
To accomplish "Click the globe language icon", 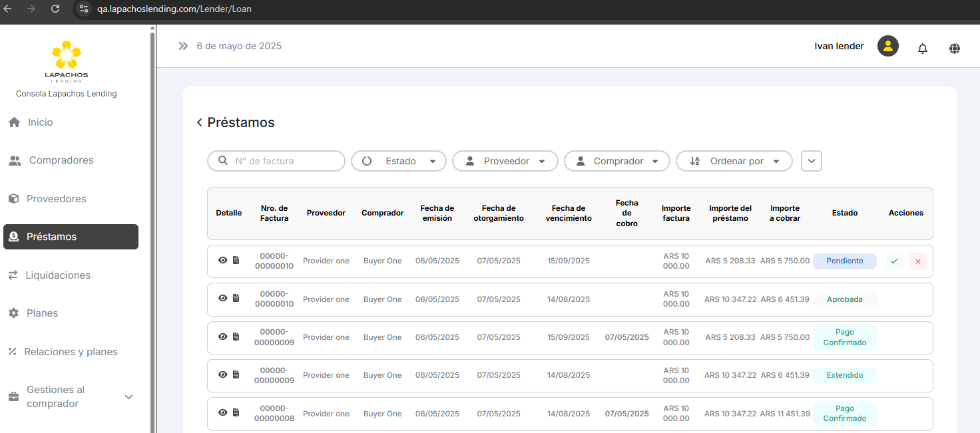I will click(955, 48).
